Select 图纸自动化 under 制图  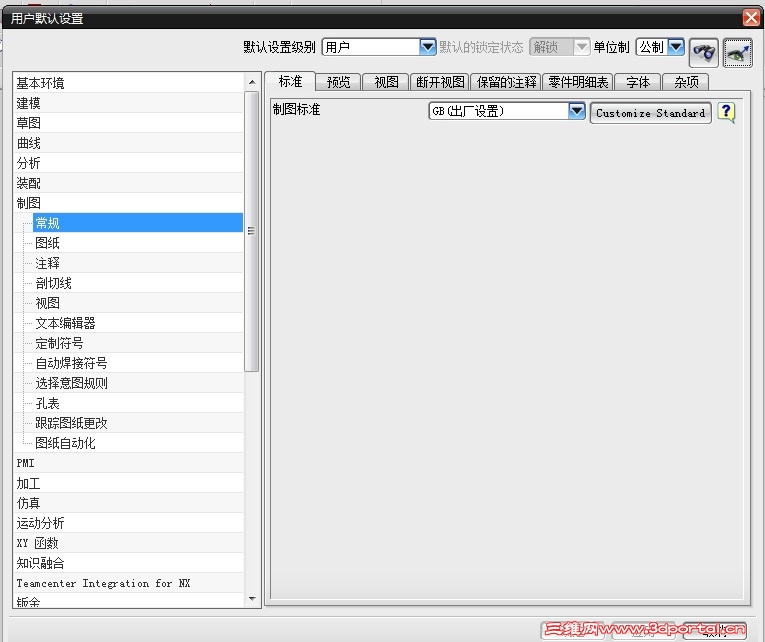coord(138,443)
